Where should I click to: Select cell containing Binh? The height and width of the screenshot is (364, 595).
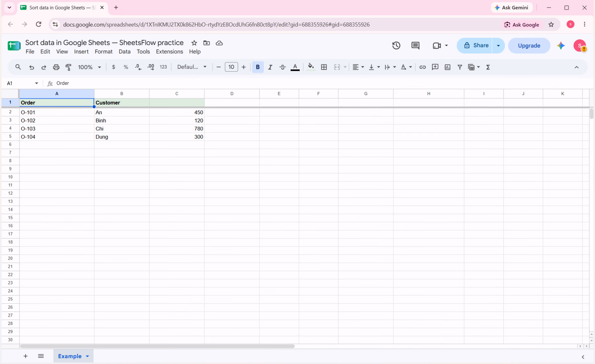point(122,121)
